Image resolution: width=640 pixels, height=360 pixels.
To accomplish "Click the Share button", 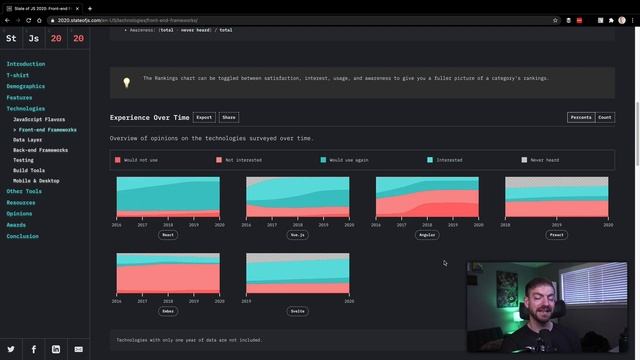I will click(x=229, y=118).
